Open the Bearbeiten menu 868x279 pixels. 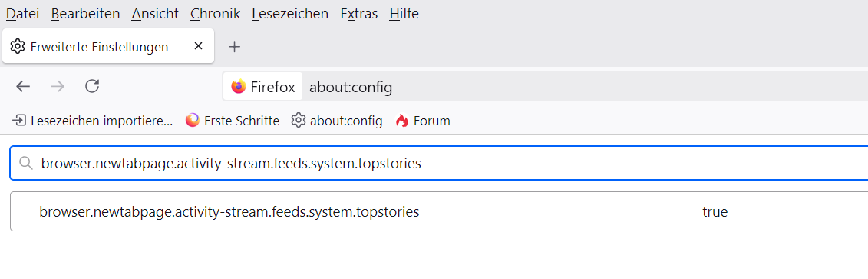[x=85, y=14]
